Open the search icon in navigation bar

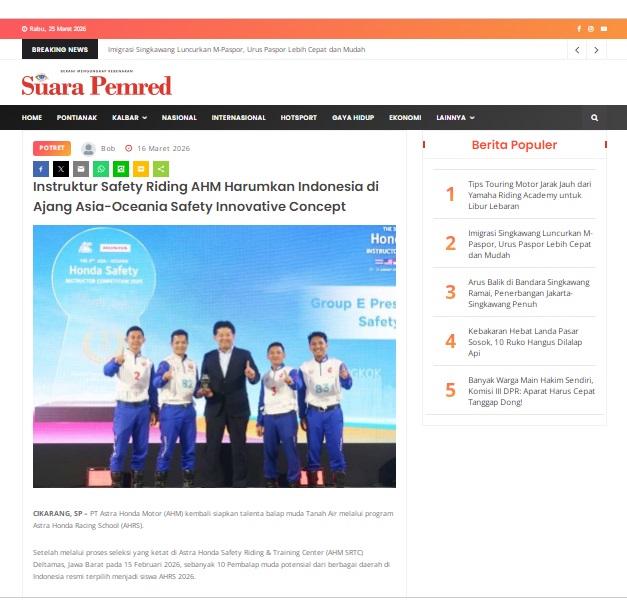tap(594, 117)
